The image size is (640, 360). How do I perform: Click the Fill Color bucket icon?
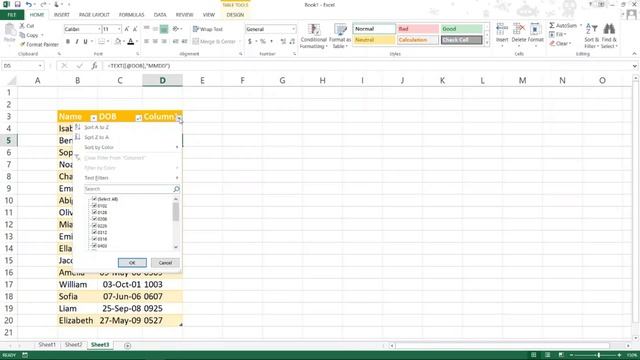(118, 42)
